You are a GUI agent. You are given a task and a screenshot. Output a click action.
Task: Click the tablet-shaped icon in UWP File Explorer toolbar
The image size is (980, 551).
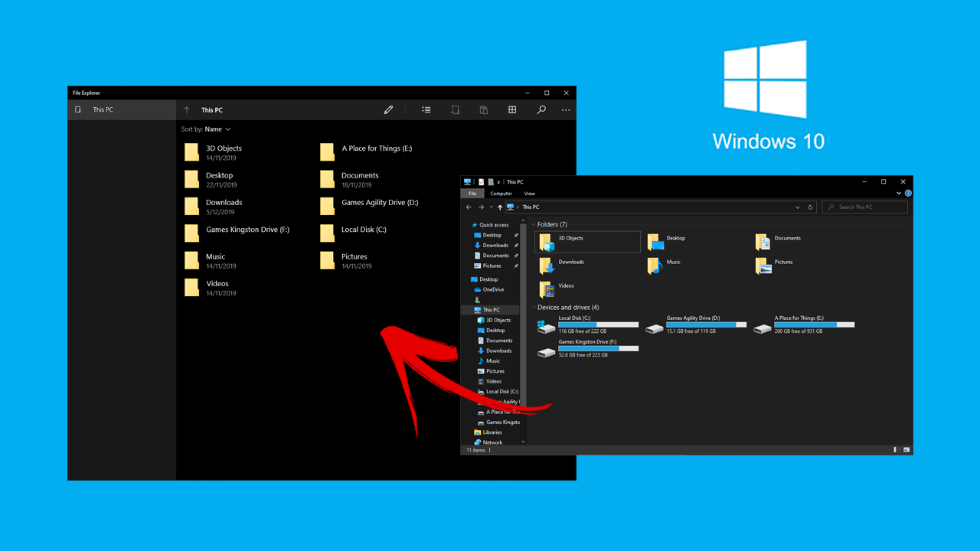tap(455, 110)
